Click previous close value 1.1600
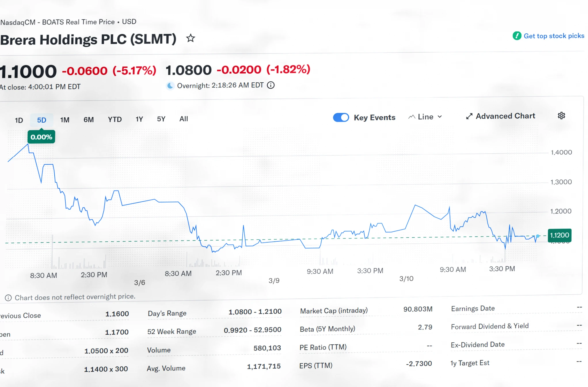Image resolution: width=588 pixels, height=387 pixels. click(x=117, y=314)
